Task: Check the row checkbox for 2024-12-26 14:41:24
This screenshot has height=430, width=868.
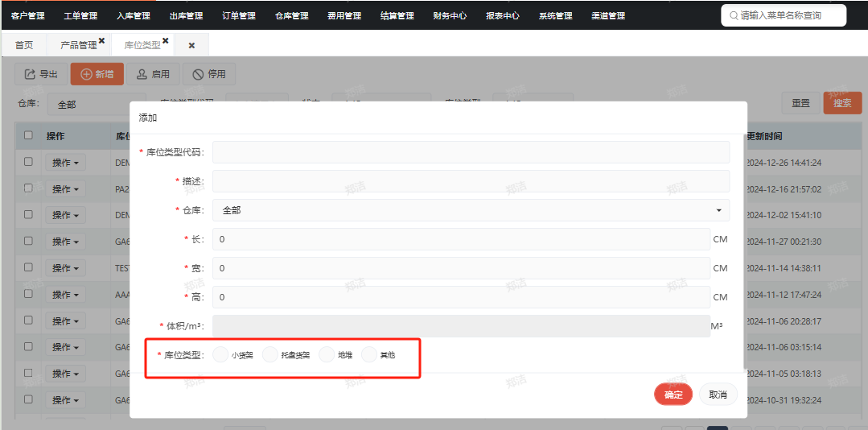Action: [29, 161]
